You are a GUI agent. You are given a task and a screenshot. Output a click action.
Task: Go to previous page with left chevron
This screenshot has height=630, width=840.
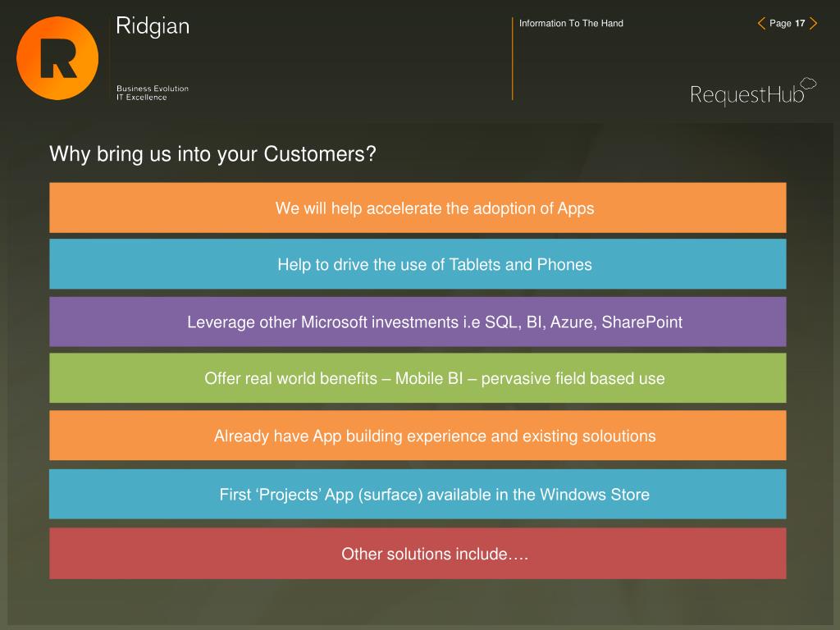pyautogui.click(x=761, y=23)
